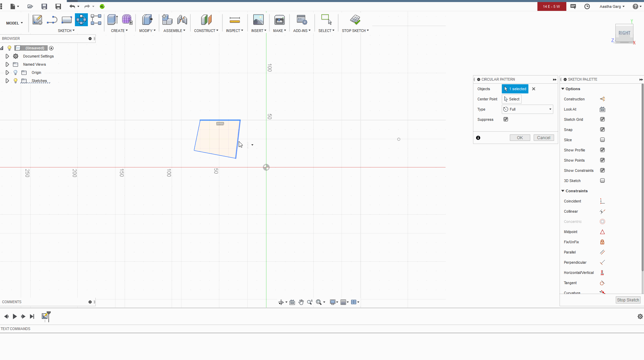
Task: Click the Look At icon in navigation bar
Action: (x=292, y=302)
